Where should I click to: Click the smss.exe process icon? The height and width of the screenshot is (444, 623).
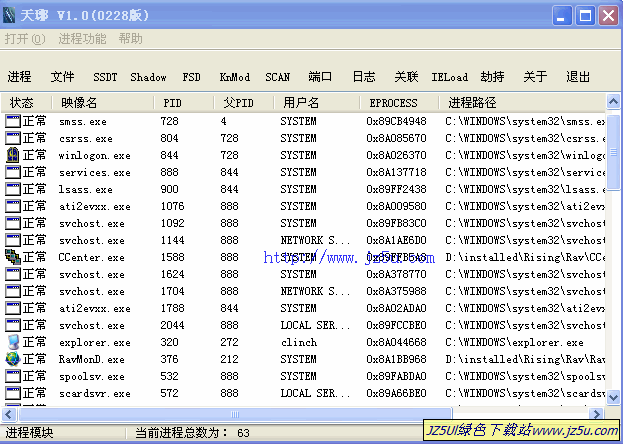coord(13,121)
